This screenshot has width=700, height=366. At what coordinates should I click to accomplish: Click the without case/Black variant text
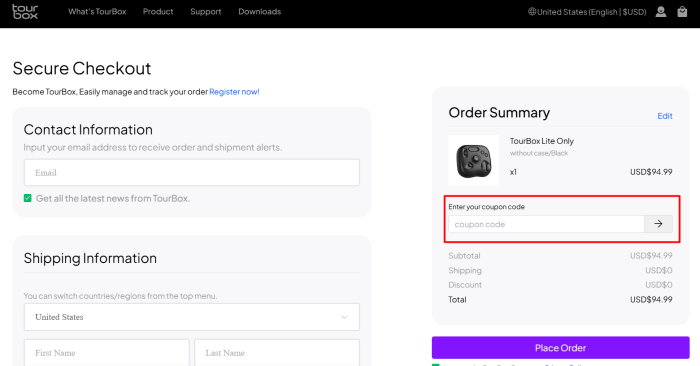pos(539,153)
